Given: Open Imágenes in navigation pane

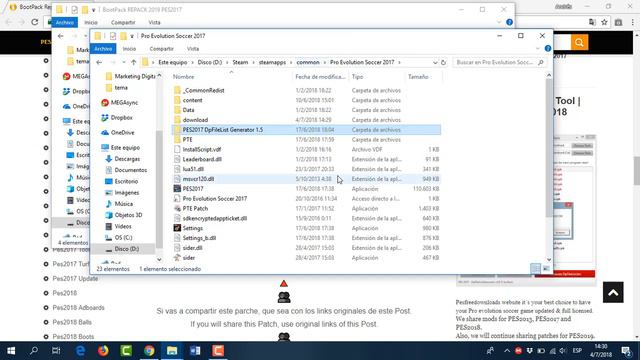Looking at the screenshot, I should pos(127,192).
